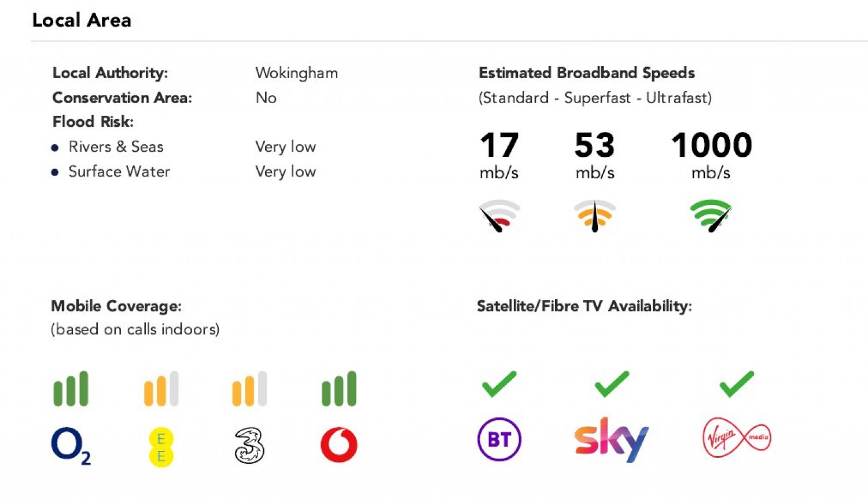Click the Surface Water flood risk item
The width and height of the screenshot is (868, 499).
coord(119,172)
